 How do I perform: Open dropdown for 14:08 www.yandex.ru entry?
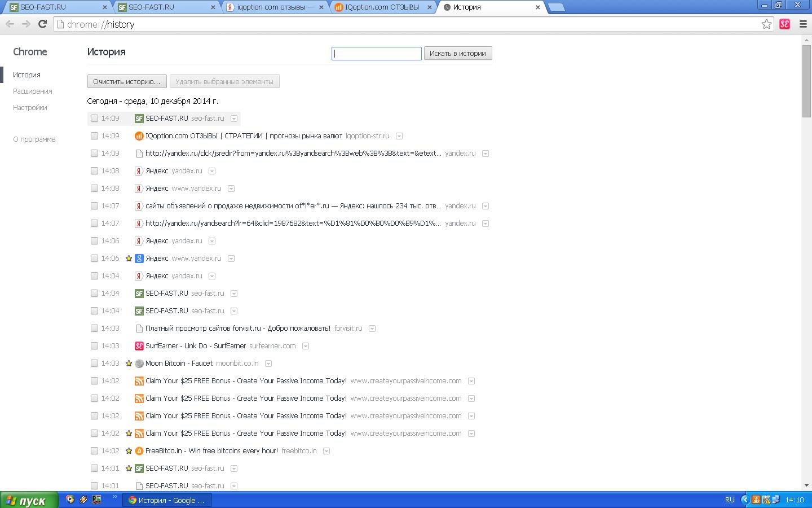(x=231, y=189)
